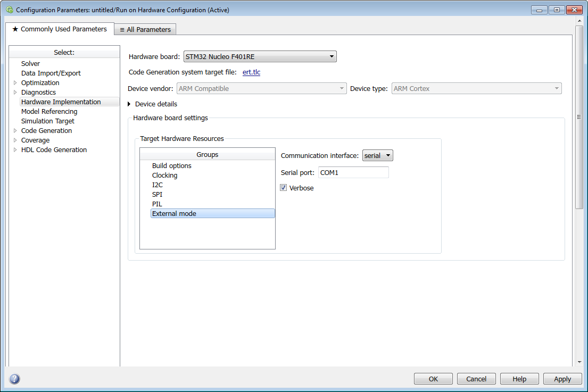The image size is (588, 392).
Task: Expand the Optimization tree node
Action: [15, 82]
